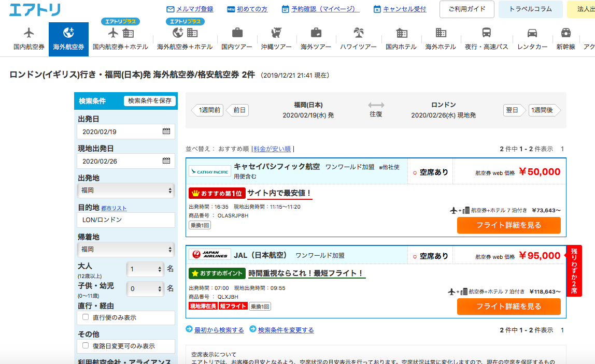595x364 pixels.
Task: Open the 都市リスト link
Action: 114,208
